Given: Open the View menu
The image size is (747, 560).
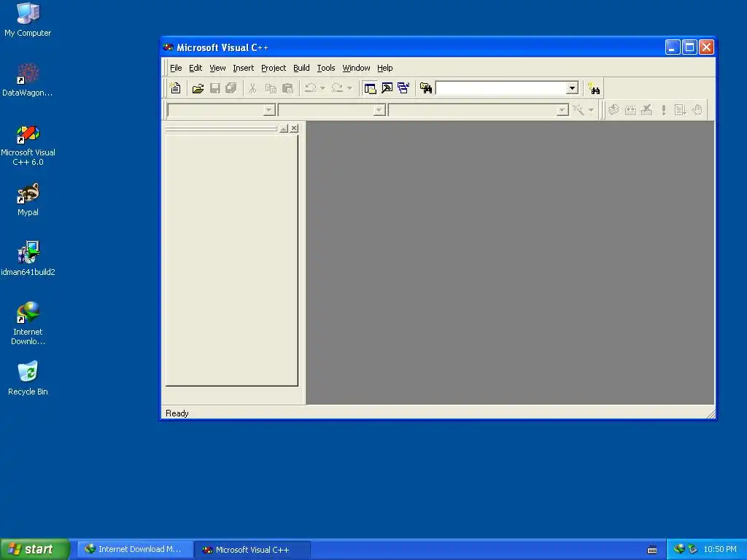Looking at the screenshot, I should click(217, 68).
